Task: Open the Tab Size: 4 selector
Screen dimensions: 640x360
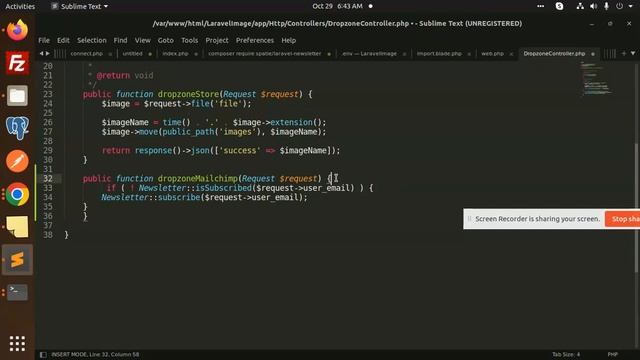Action: pyautogui.click(x=566, y=354)
